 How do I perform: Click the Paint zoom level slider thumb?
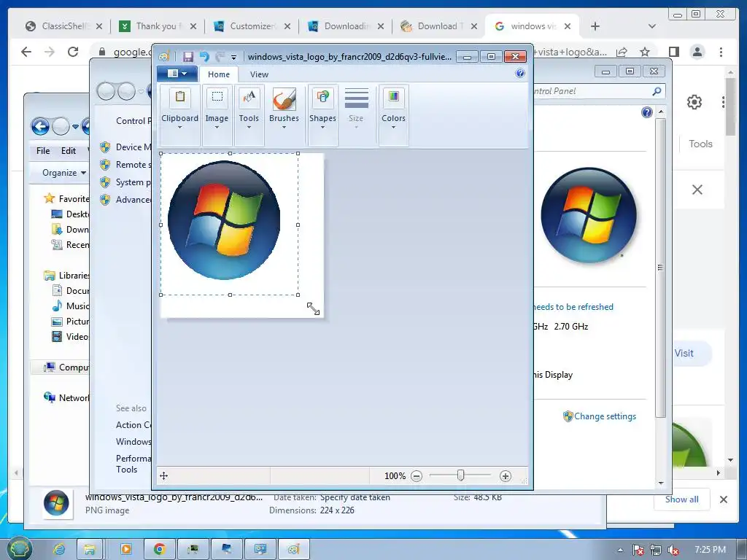(461, 475)
